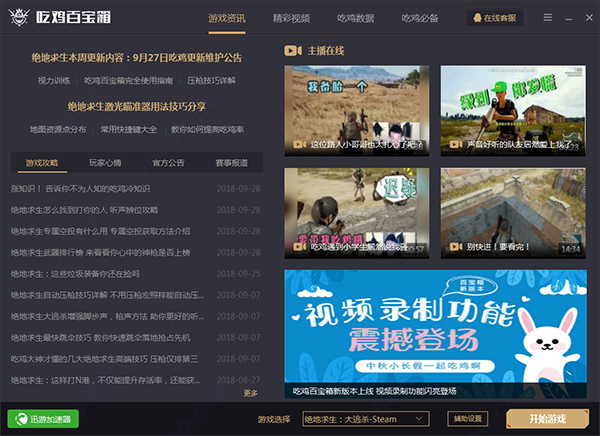Click the green 迅游加速器 rocket icon
Screen dimensions: 600x436
[x=21, y=419]
